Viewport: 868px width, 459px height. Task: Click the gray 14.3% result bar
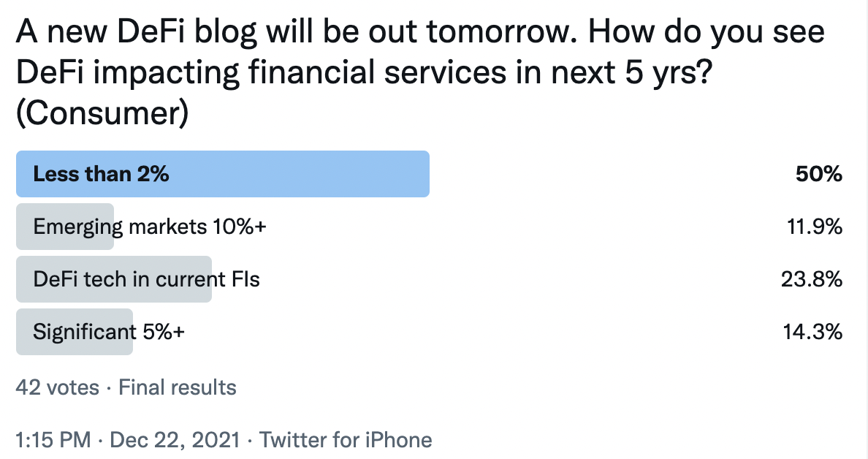point(75,332)
